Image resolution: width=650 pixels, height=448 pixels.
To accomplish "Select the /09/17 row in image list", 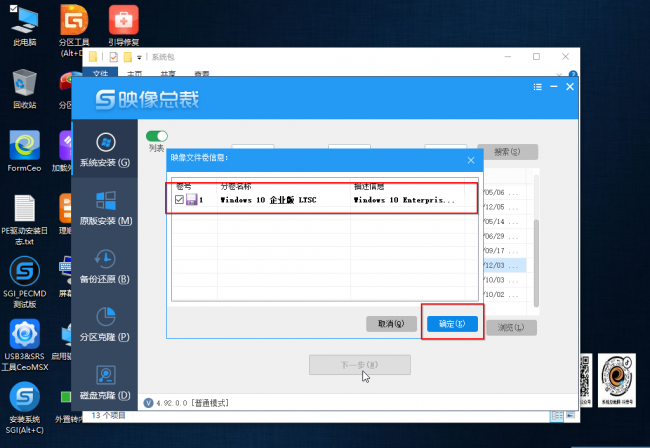I will click(x=505, y=251).
